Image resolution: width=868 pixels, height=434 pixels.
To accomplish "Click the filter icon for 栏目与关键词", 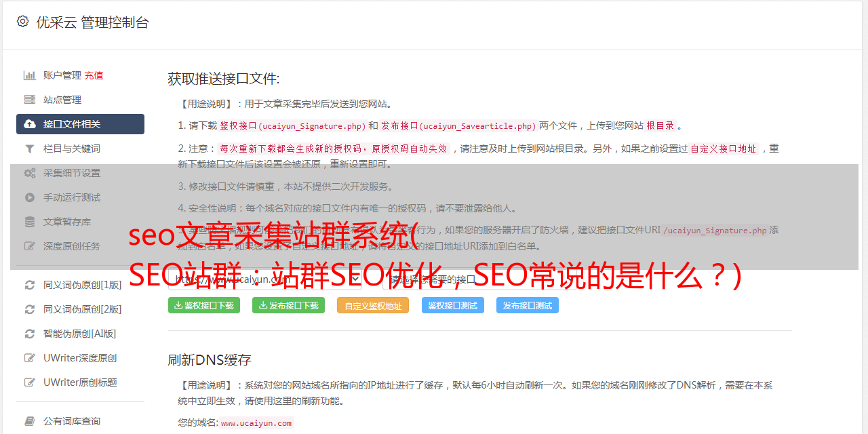I will (x=30, y=149).
